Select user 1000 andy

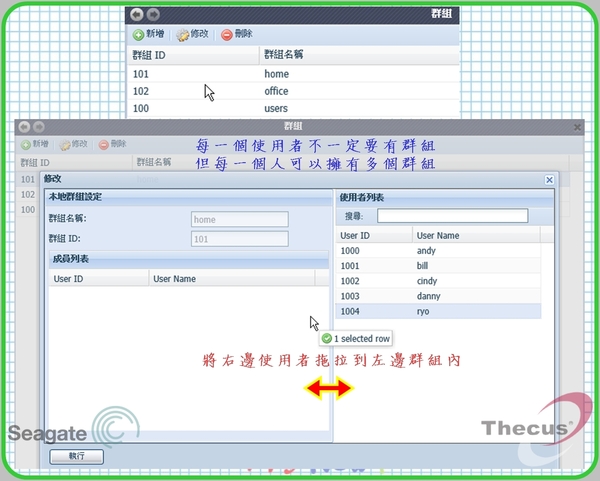[439, 251]
